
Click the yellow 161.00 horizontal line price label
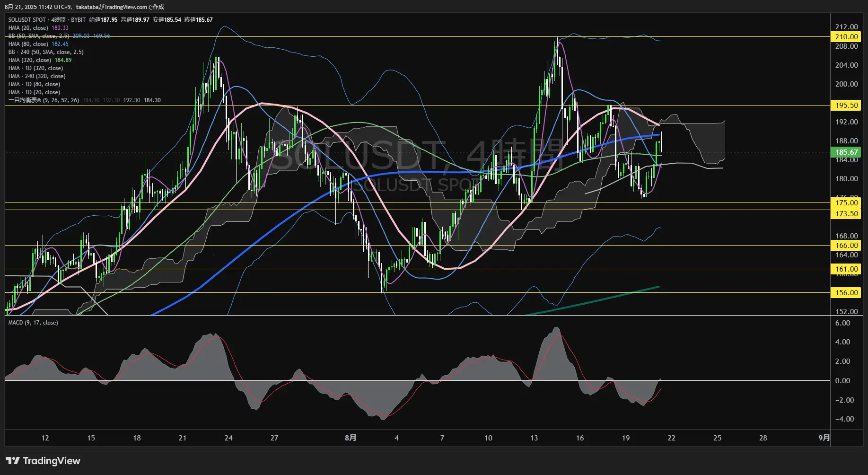coord(846,269)
